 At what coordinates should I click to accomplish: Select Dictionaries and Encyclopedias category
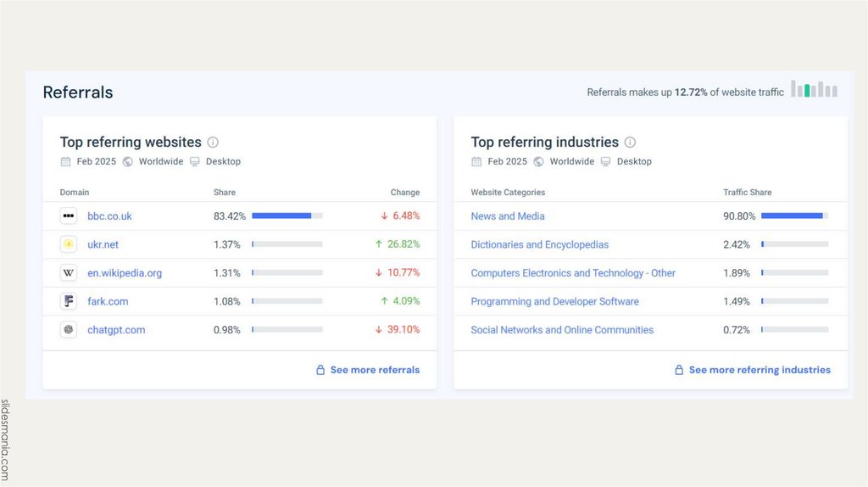540,244
